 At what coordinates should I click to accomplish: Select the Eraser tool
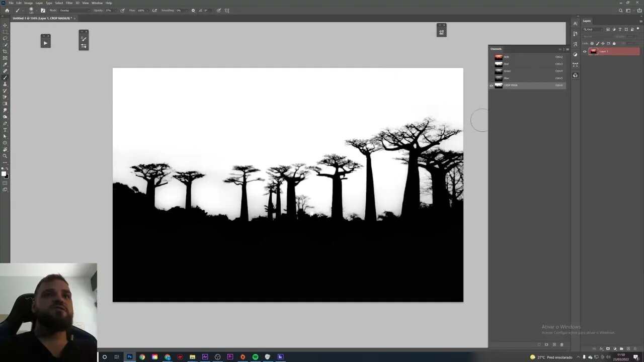[5, 97]
